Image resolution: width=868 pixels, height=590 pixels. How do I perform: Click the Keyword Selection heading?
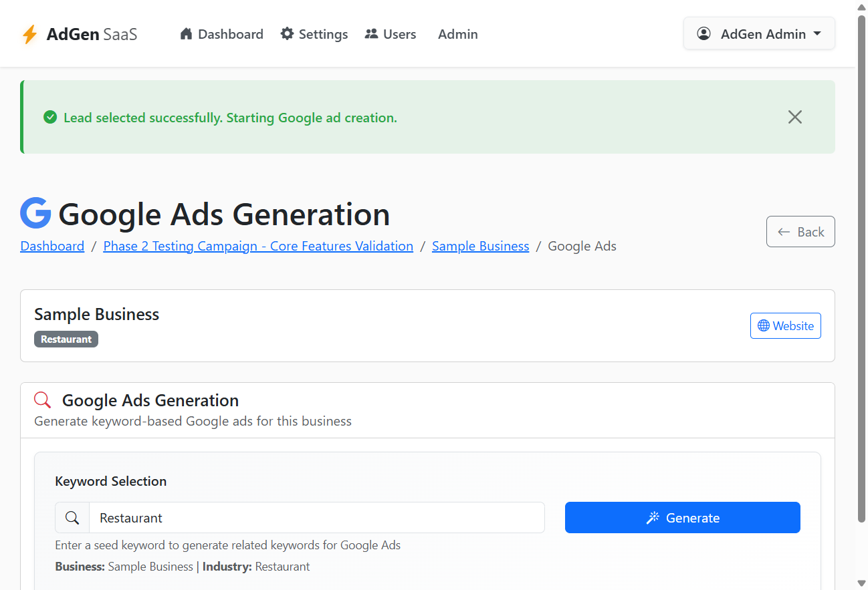pyautogui.click(x=110, y=481)
